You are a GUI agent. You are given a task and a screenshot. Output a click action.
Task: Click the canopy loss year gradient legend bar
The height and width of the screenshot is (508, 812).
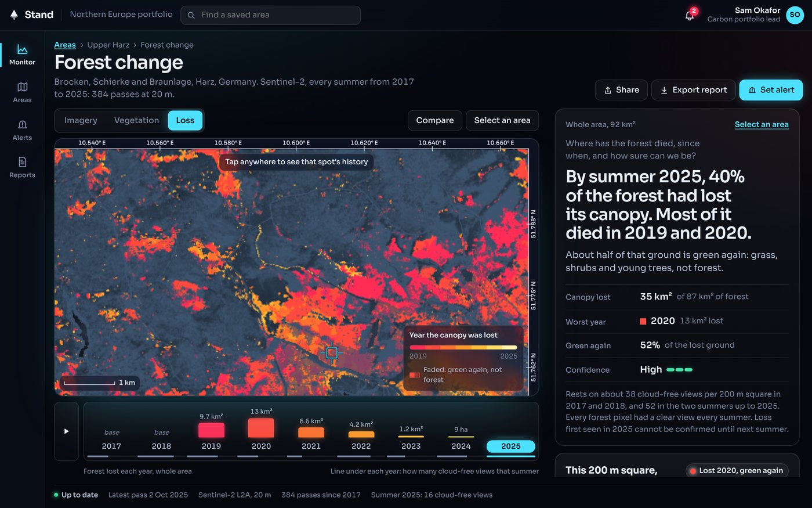pyautogui.click(x=463, y=347)
